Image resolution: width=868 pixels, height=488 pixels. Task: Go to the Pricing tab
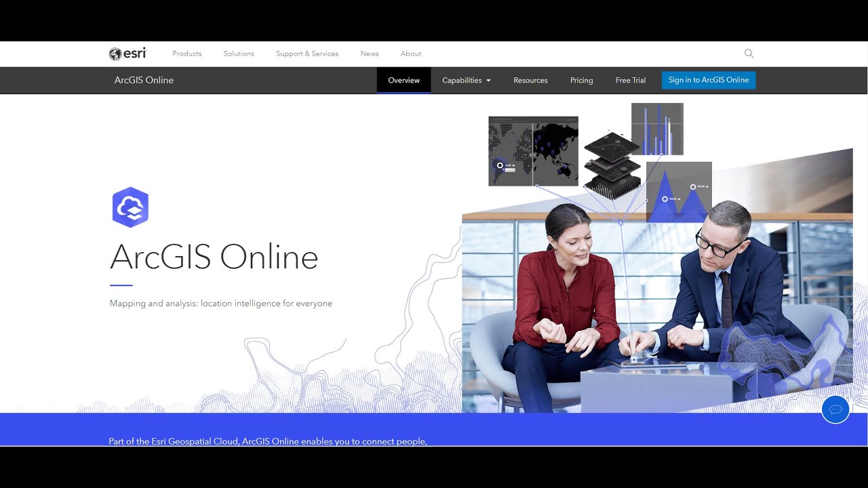pyautogui.click(x=581, y=80)
